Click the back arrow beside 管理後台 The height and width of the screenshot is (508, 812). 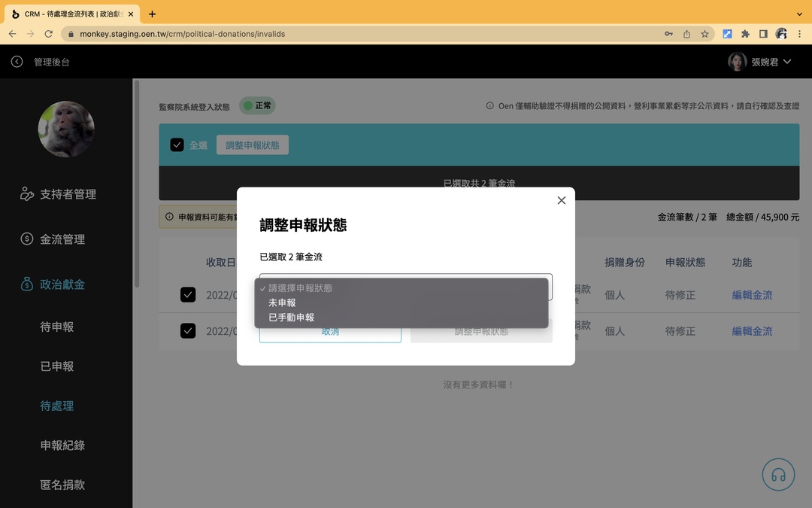(x=17, y=61)
